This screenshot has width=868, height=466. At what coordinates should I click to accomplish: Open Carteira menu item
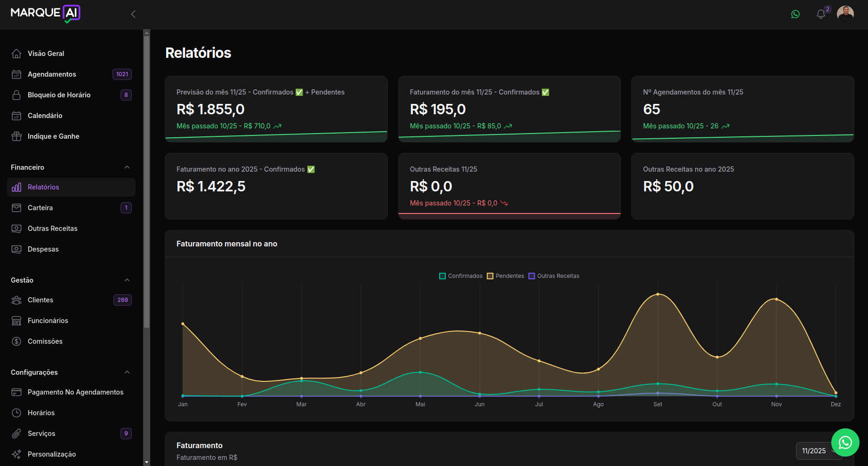[x=40, y=208]
